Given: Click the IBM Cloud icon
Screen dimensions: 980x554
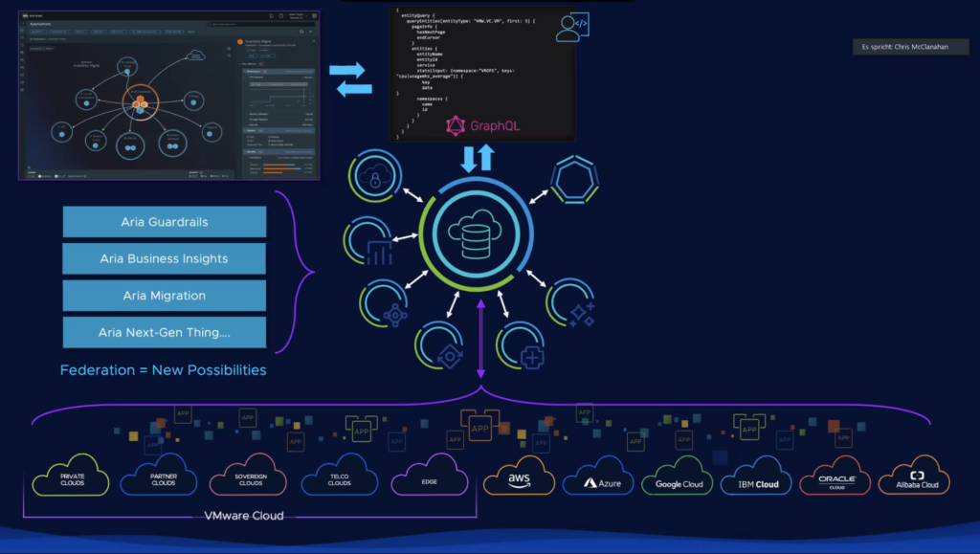Looking at the screenshot, I should click(757, 481).
